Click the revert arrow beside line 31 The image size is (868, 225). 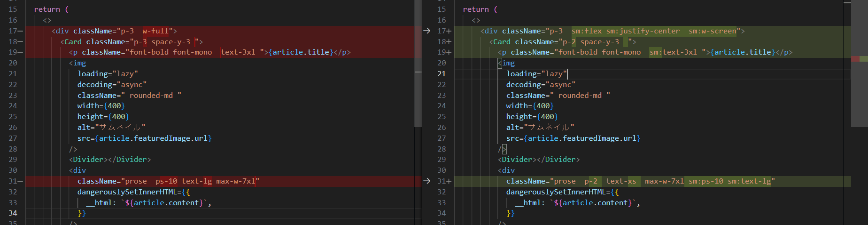(x=426, y=181)
